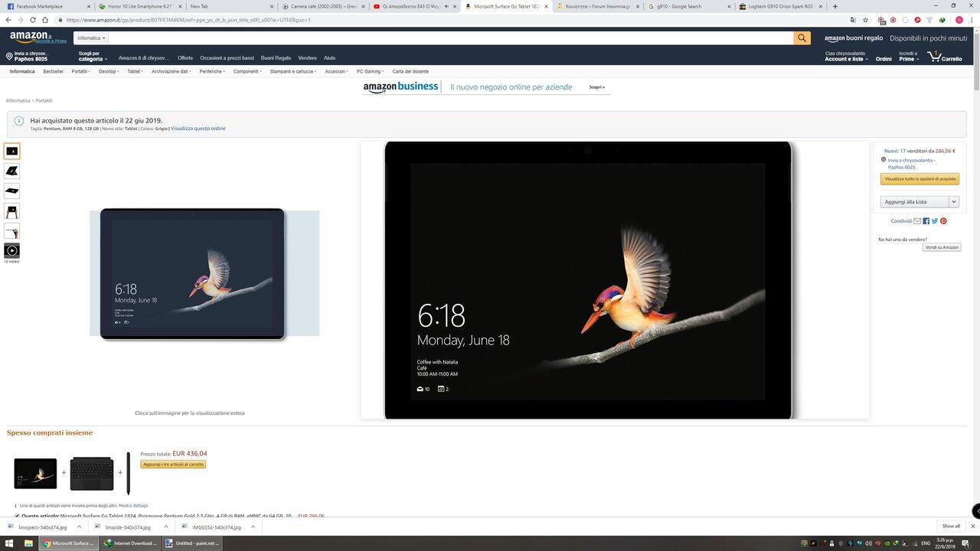Screen dimensions: 980x551
Task: Select the second product image thumbnail
Action: [11, 171]
